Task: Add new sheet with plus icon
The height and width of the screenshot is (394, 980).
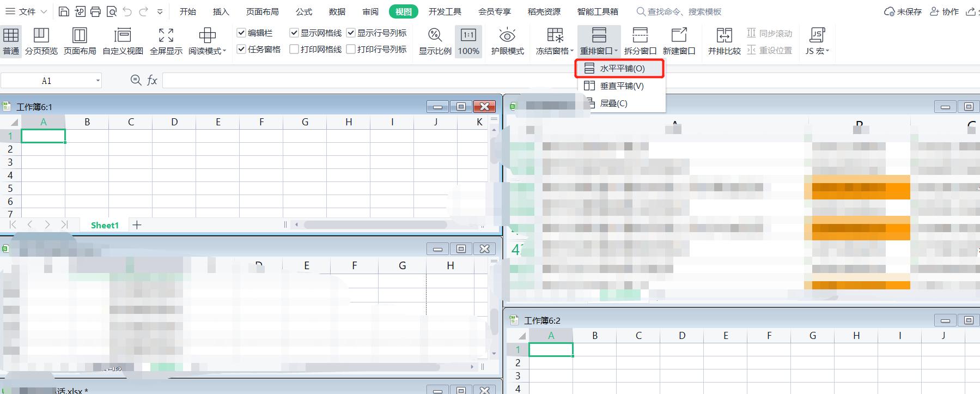Action: [137, 225]
